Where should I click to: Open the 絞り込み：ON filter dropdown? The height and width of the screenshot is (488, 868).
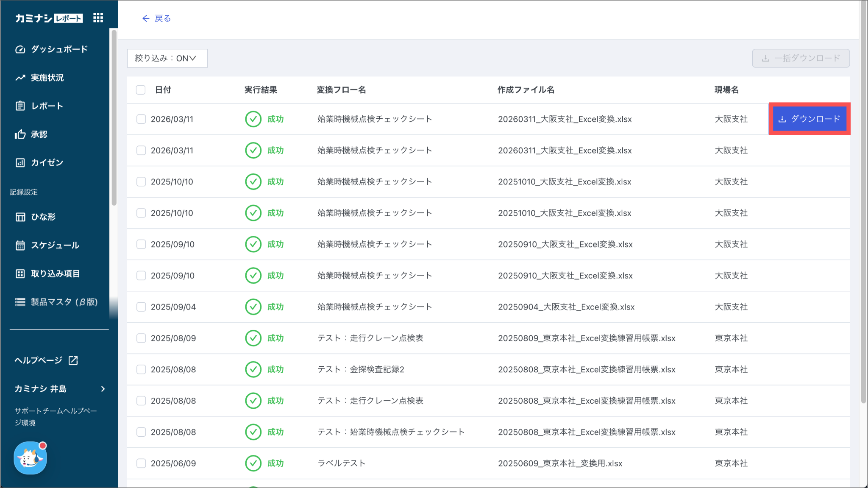[167, 58]
